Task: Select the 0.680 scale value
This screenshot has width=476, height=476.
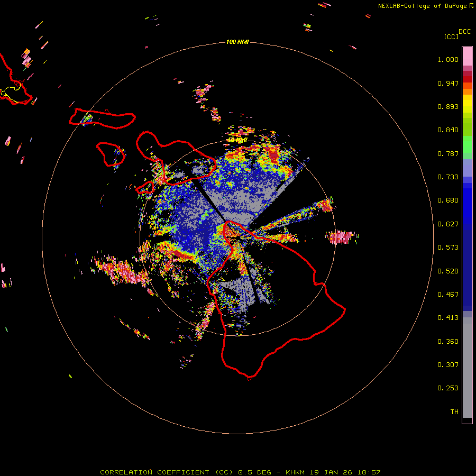Action: [x=448, y=200]
